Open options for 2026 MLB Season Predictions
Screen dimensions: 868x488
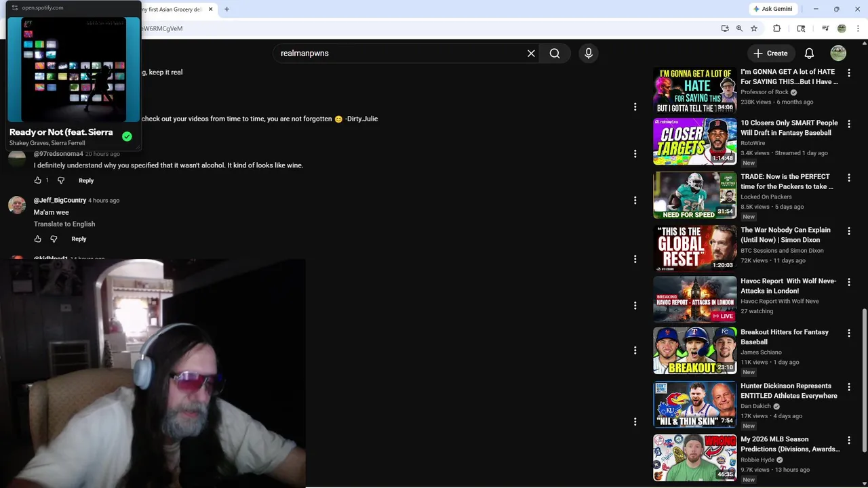tap(849, 440)
